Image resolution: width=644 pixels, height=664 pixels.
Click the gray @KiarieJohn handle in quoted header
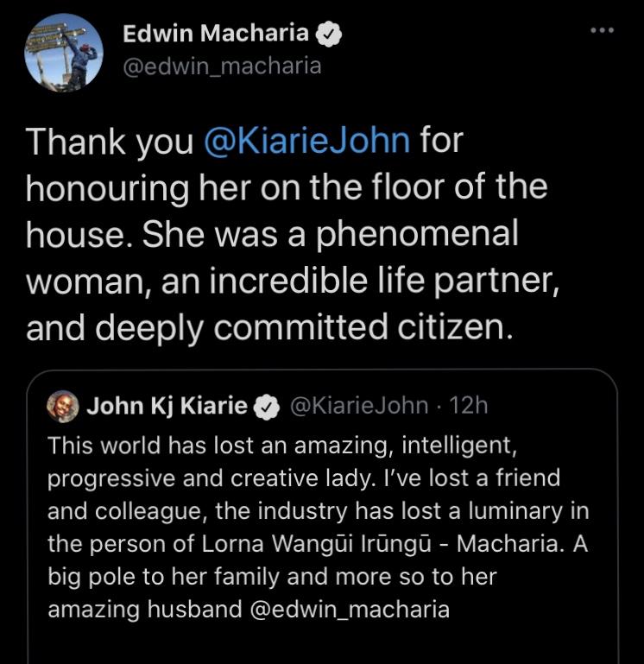(359, 406)
